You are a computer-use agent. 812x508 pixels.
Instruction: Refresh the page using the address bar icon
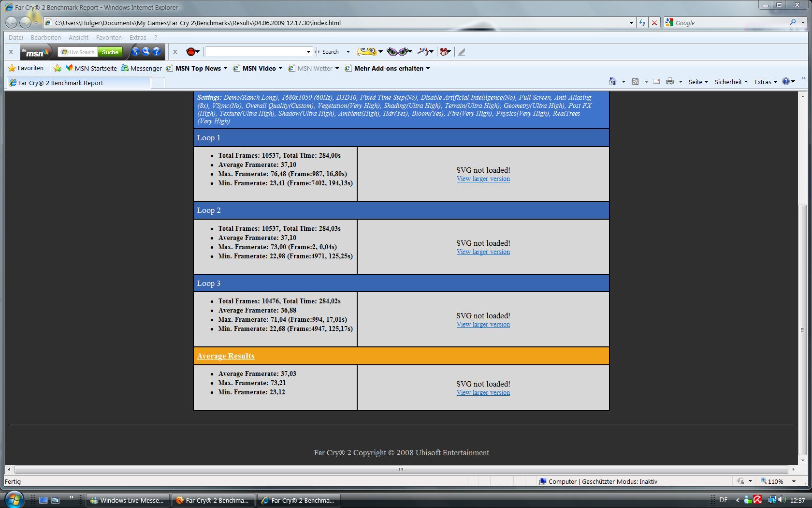click(642, 23)
